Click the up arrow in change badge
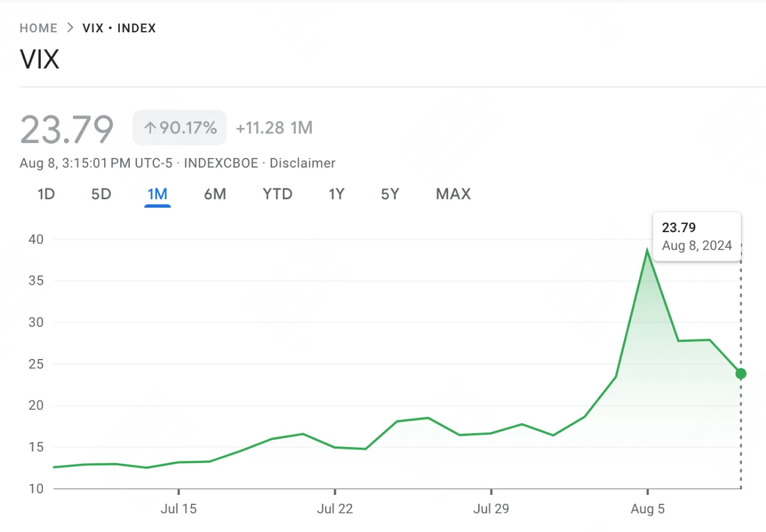This screenshot has height=532, width=766. point(150,127)
